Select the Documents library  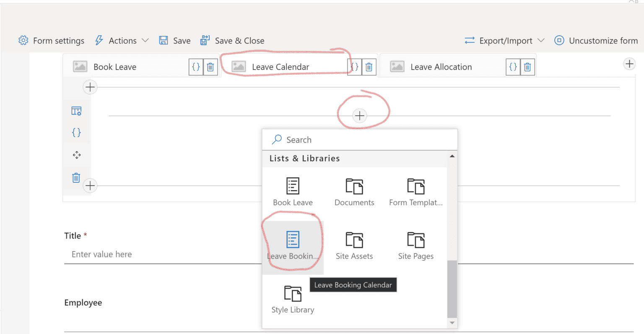tap(354, 186)
